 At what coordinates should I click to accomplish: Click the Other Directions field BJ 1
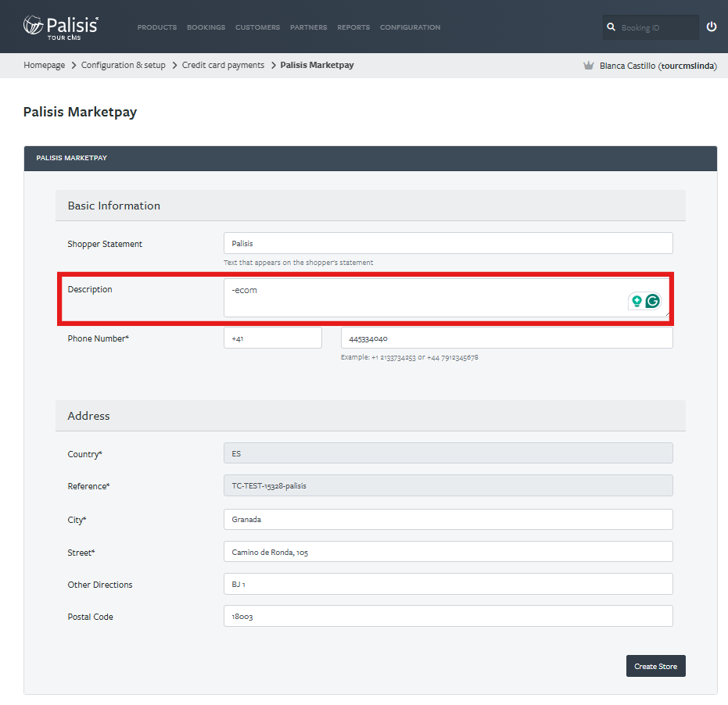pyautogui.click(x=448, y=584)
